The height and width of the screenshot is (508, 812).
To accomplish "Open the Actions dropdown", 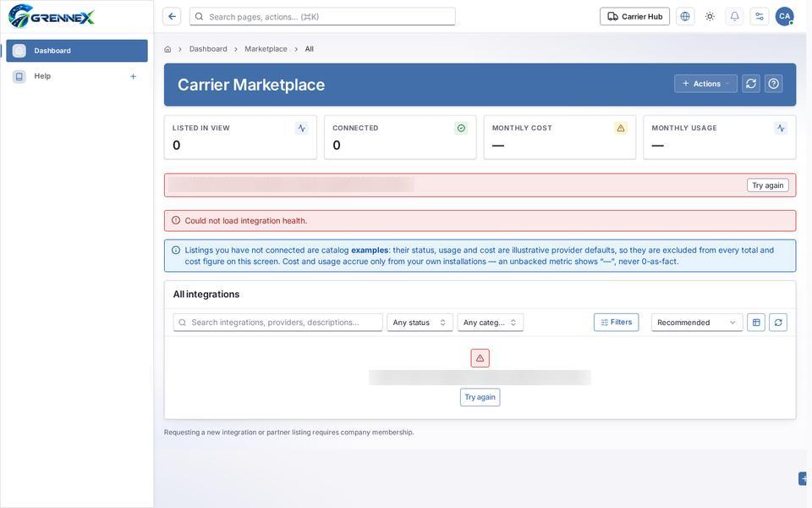I will pyautogui.click(x=705, y=84).
